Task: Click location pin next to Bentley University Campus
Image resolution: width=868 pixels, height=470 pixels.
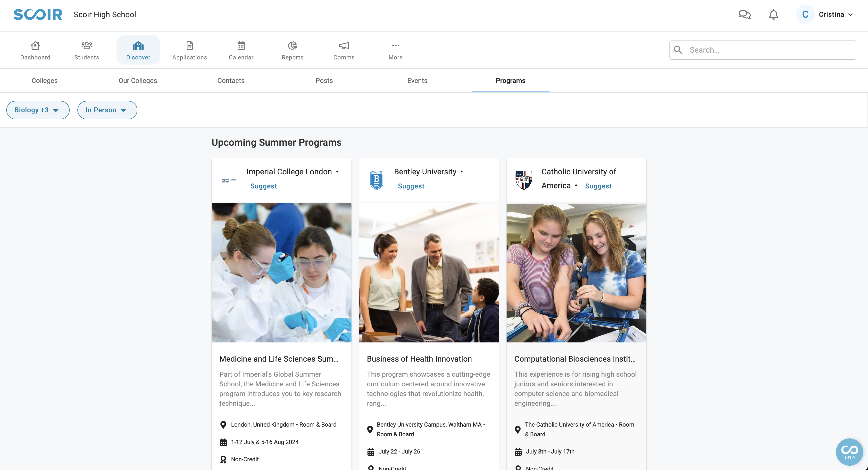Action: pos(370,429)
